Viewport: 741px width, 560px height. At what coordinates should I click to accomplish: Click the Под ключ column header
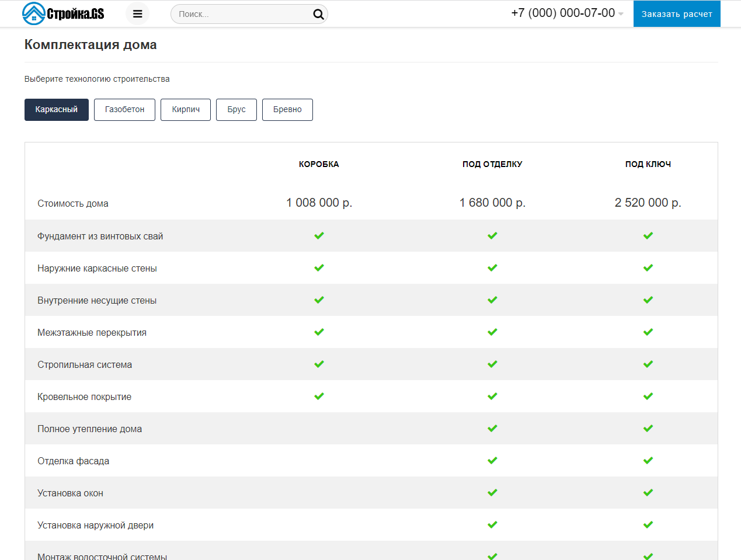[x=648, y=164]
